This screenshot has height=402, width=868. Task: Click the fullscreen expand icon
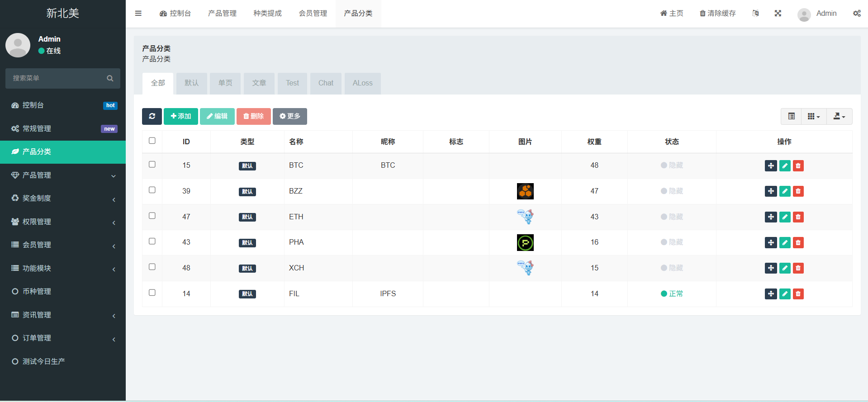click(x=778, y=14)
